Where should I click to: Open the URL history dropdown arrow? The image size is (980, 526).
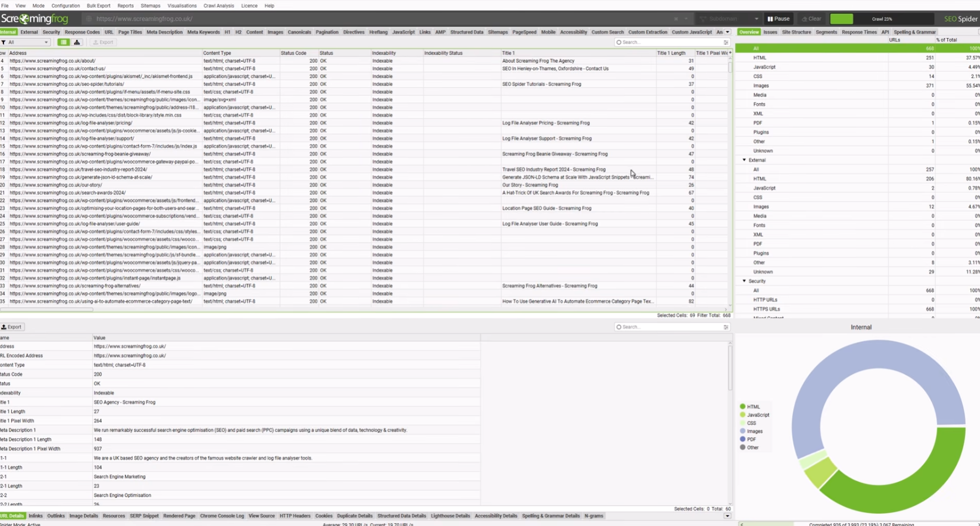click(x=686, y=19)
